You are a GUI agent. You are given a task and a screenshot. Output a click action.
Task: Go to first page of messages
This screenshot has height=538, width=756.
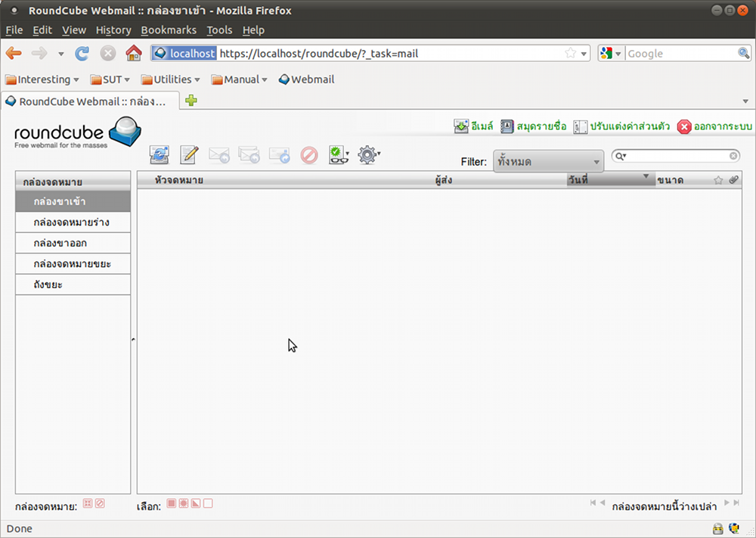pyautogui.click(x=593, y=502)
